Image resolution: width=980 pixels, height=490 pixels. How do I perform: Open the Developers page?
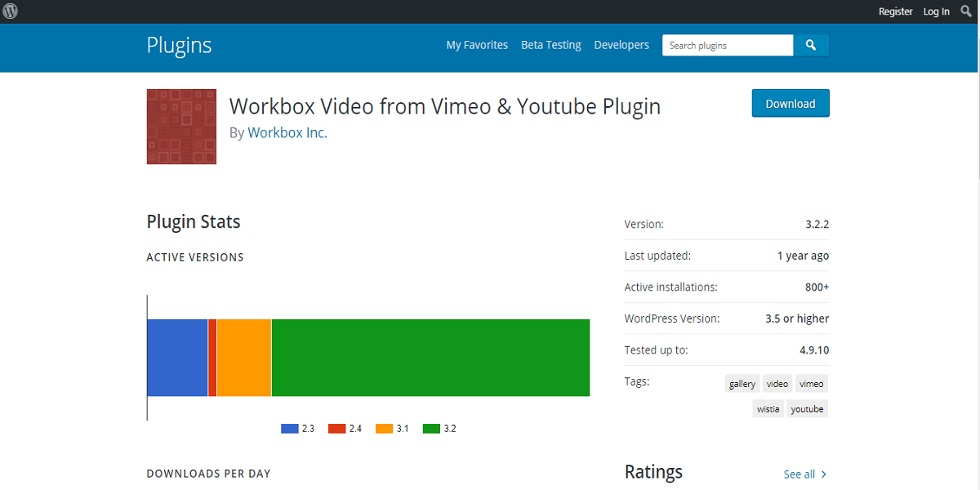621,45
